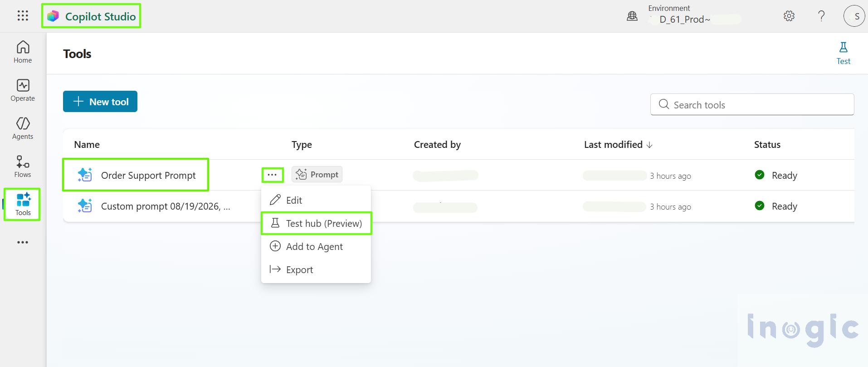Open the environment globe icon
Screen dimensions: 868x367
tap(632, 16)
